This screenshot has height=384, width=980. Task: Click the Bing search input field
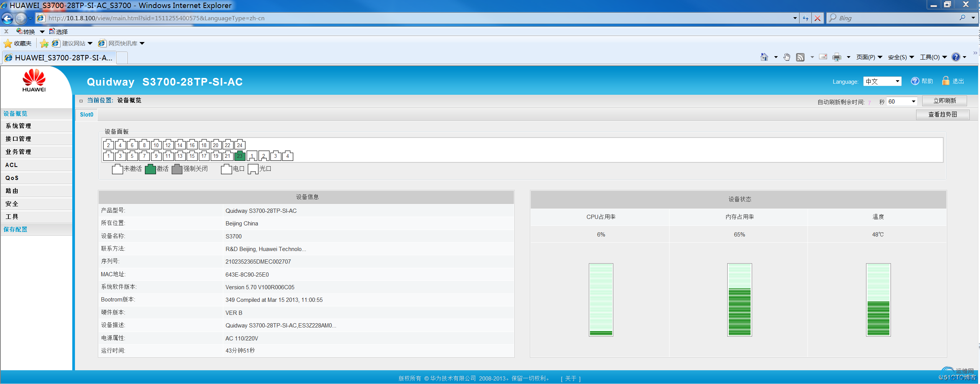click(896, 18)
